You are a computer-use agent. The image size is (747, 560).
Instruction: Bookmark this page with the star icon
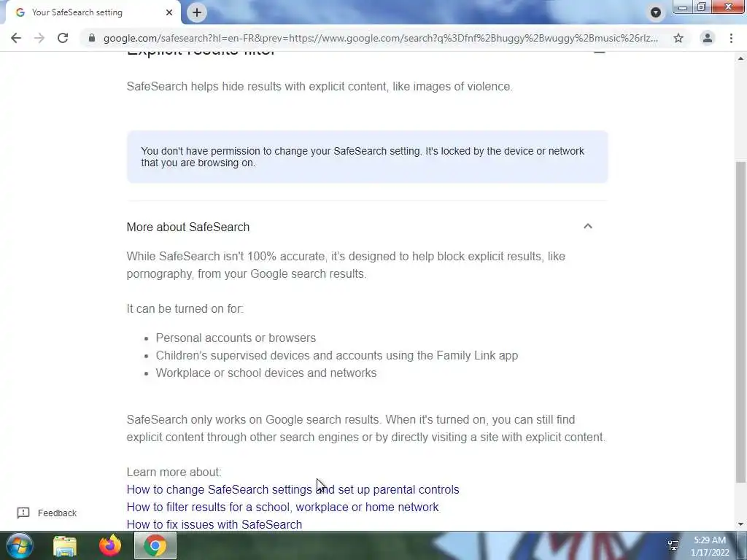[x=678, y=38]
